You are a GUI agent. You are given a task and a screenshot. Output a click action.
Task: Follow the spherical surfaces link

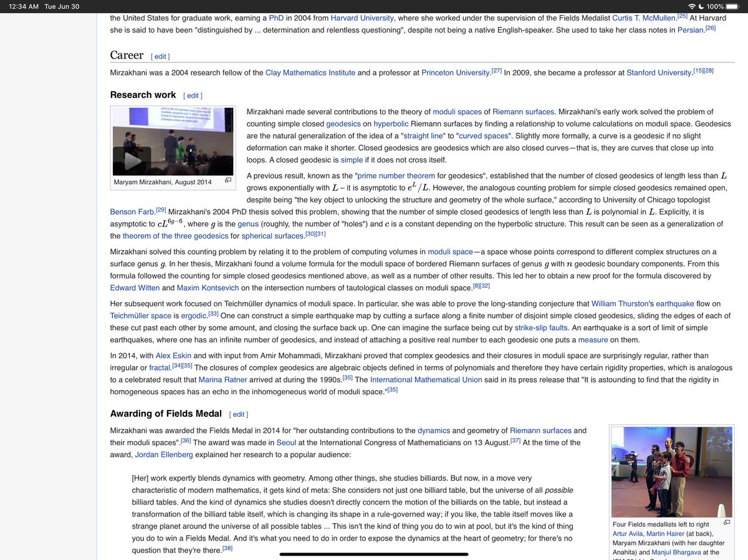pyautogui.click(x=273, y=235)
